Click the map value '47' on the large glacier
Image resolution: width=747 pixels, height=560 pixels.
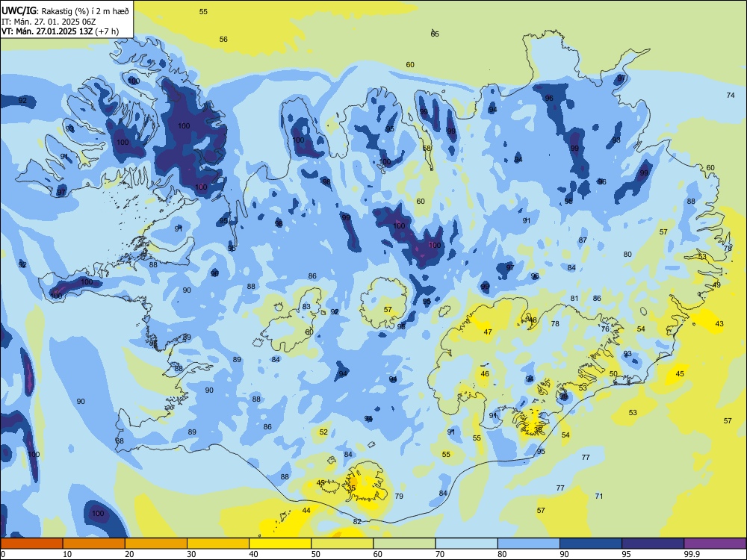pos(487,332)
